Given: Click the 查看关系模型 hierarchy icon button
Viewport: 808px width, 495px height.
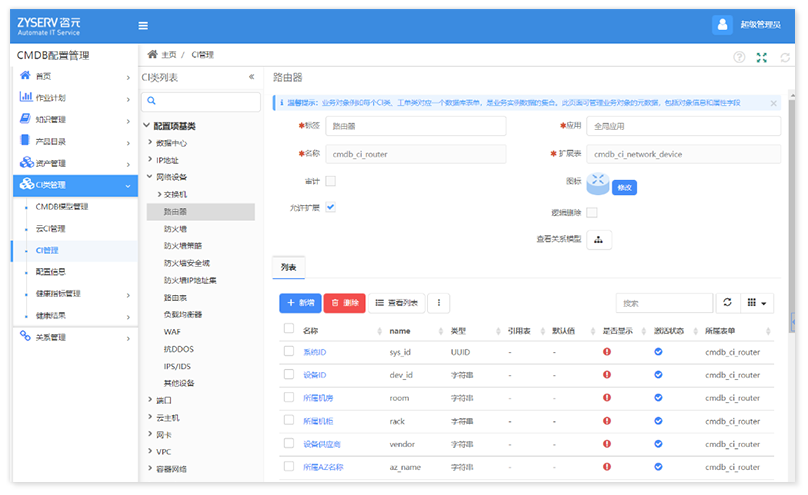Looking at the screenshot, I should click(598, 240).
